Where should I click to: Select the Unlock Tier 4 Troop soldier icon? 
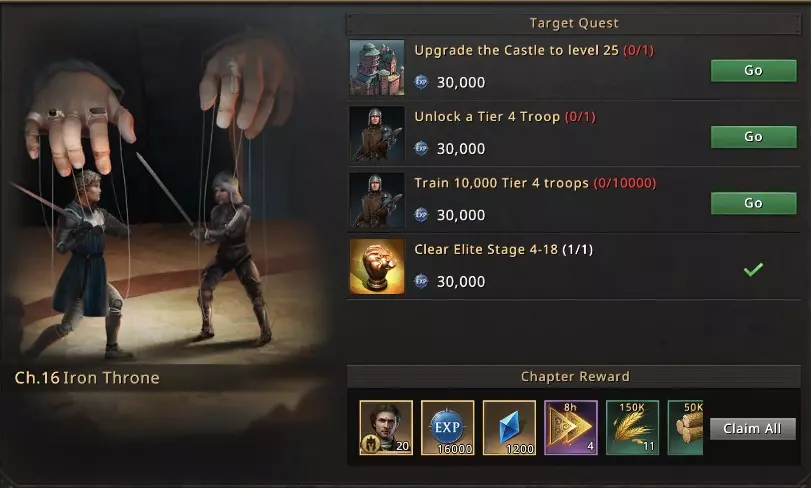(377, 134)
